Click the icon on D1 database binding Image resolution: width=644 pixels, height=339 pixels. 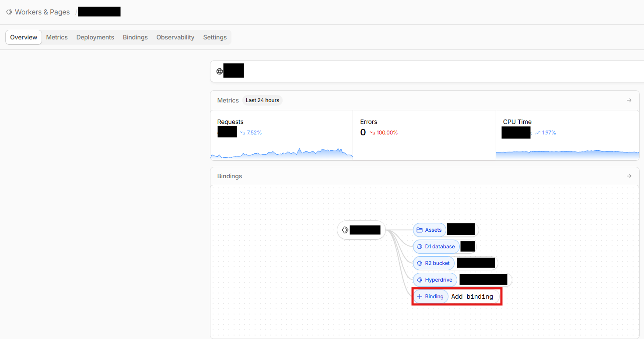pyautogui.click(x=420, y=247)
